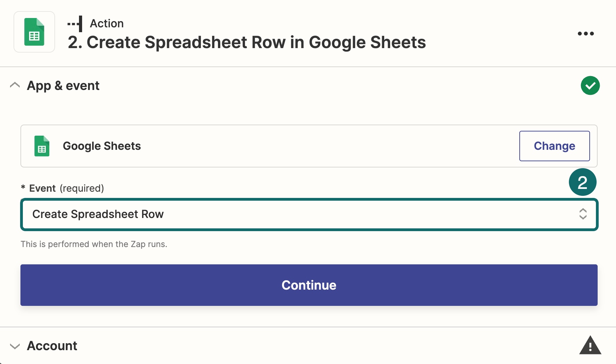Click the Event (required) field label

(x=66, y=188)
